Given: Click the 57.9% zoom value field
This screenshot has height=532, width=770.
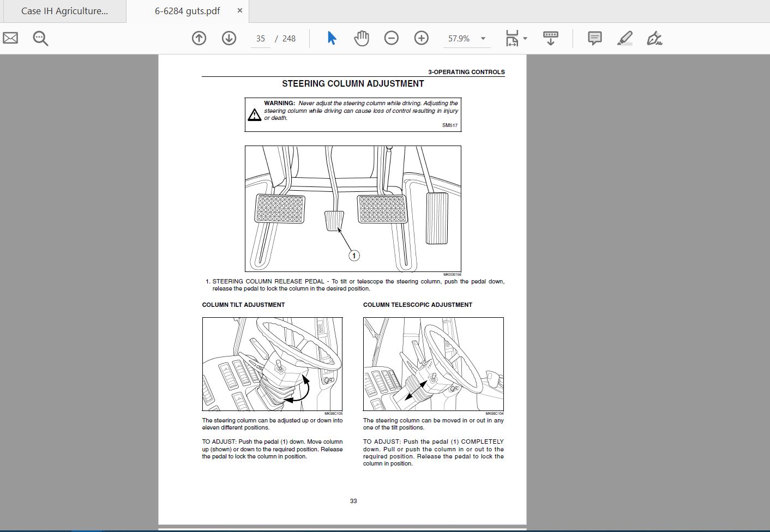Looking at the screenshot, I should click(459, 39).
